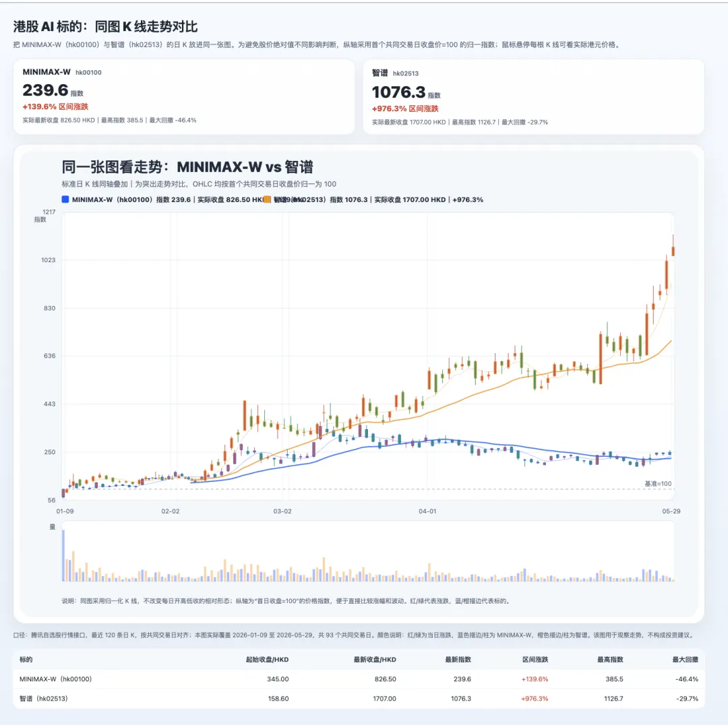Screen dimensions: 728x725
Task: Click chart title 同一张图看走势：MINIMAX-W vs 智谱
Action: pyautogui.click(x=187, y=166)
